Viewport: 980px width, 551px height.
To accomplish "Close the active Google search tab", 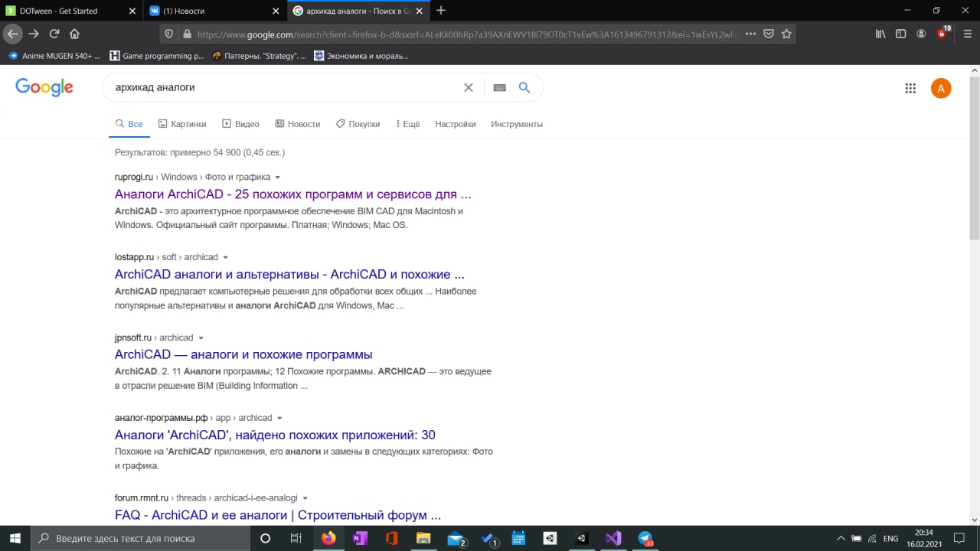I will coord(420,11).
